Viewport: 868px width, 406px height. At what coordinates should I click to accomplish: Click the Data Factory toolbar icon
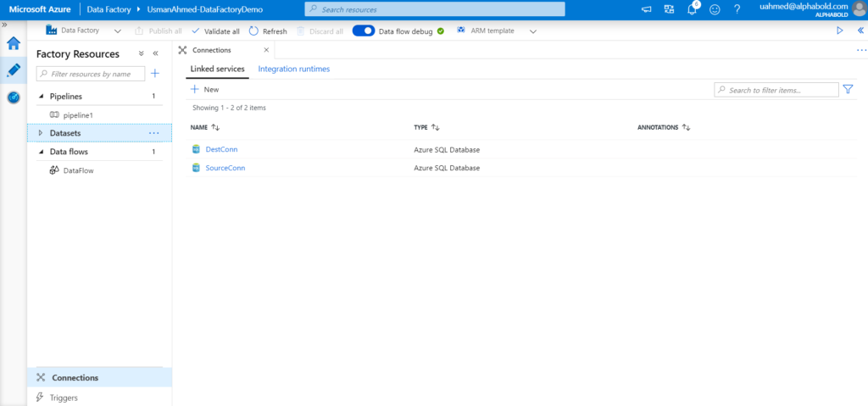[52, 31]
